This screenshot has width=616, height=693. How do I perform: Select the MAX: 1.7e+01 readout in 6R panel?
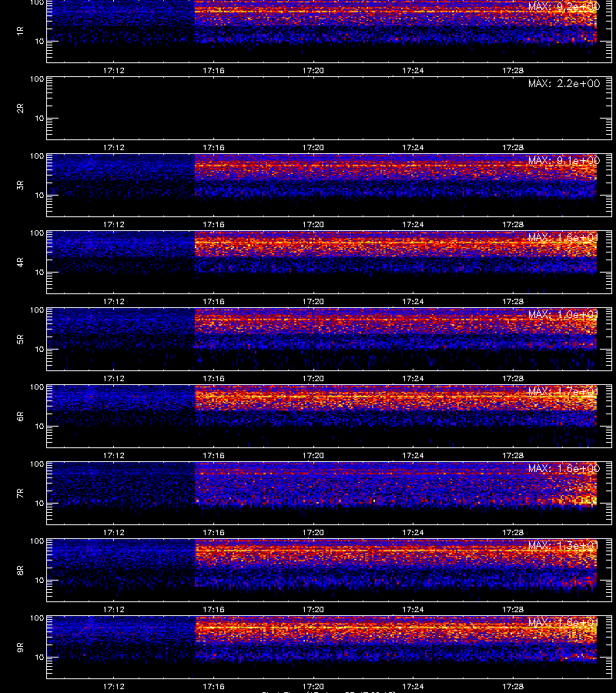pos(564,392)
